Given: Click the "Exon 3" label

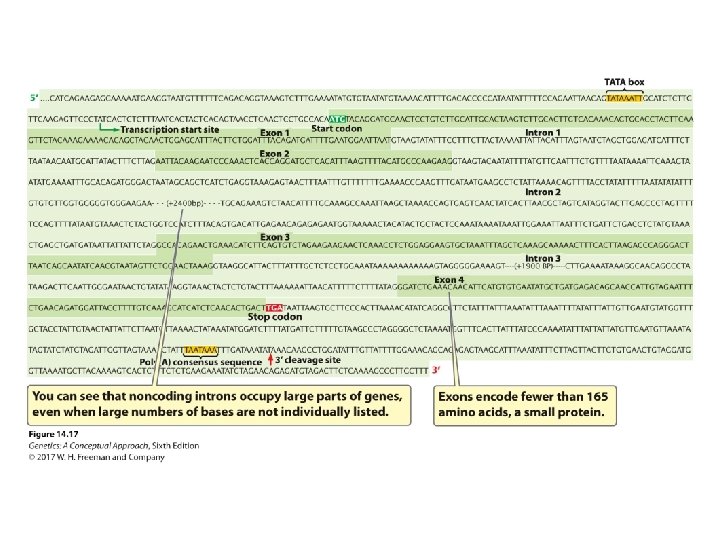Looking at the screenshot, I should [x=275, y=237].
